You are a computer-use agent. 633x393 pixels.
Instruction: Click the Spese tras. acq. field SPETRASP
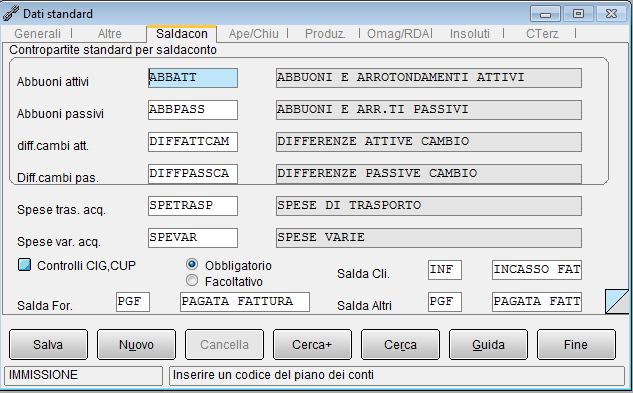[193, 206]
